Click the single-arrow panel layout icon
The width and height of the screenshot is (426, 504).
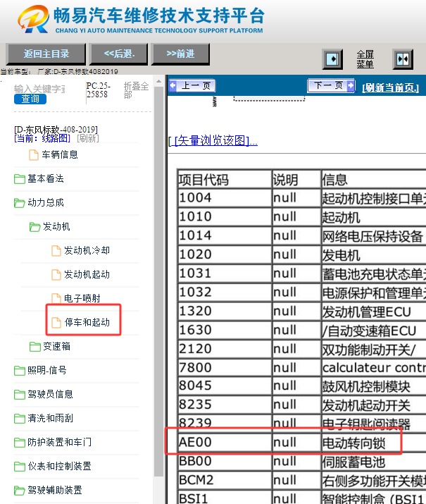pyautogui.click(x=332, y=59)
